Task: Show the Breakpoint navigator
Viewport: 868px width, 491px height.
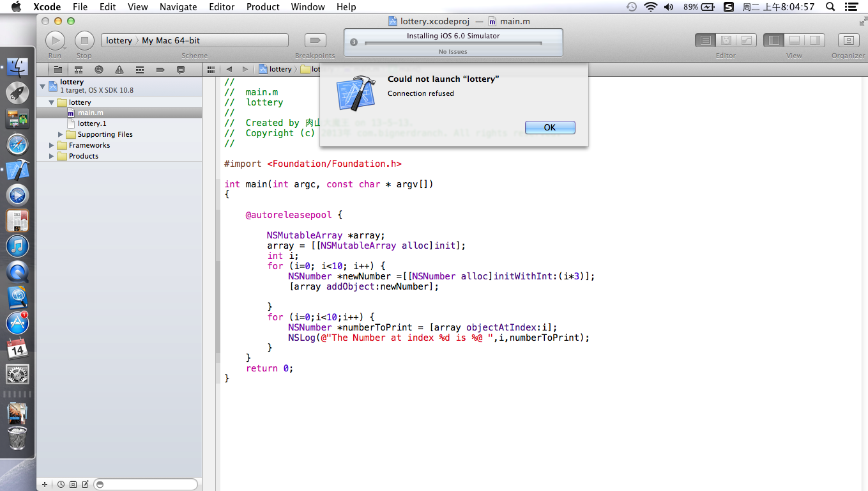Action: coord(160,70)
